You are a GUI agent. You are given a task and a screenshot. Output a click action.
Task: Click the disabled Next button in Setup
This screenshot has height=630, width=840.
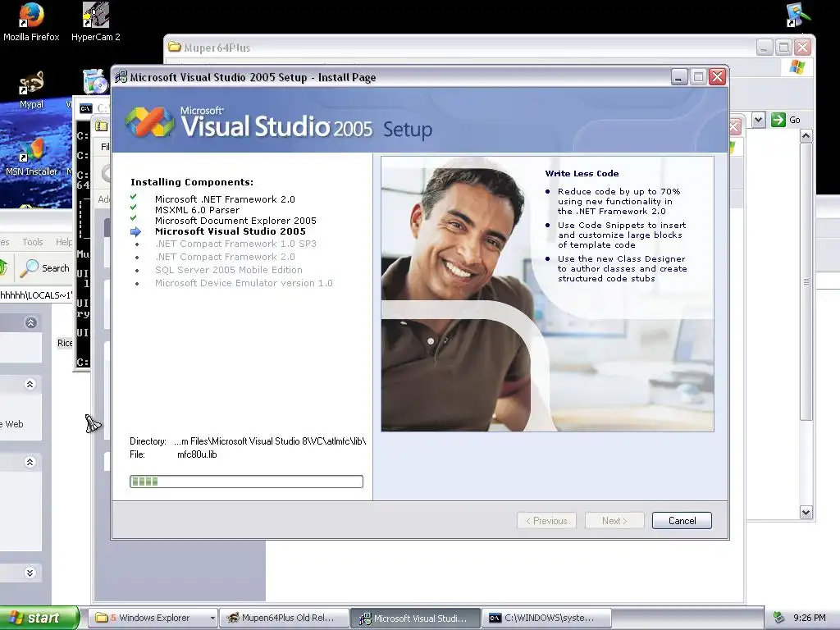pos(614,521)
